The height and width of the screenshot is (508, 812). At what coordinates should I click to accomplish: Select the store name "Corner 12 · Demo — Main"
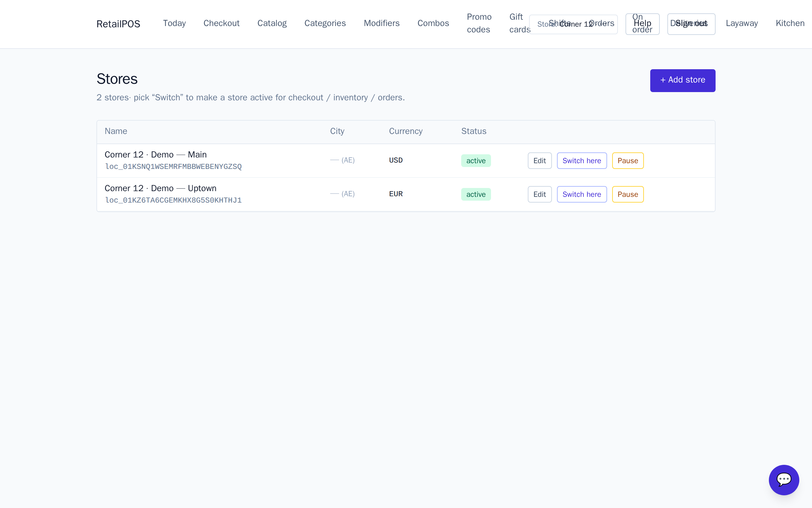tap(156, 155)
